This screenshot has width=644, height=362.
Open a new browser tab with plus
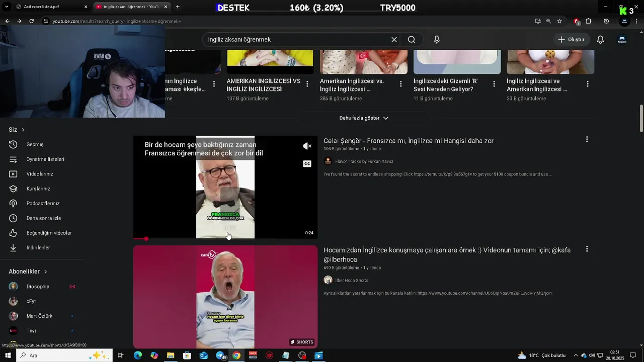[178, 7]
